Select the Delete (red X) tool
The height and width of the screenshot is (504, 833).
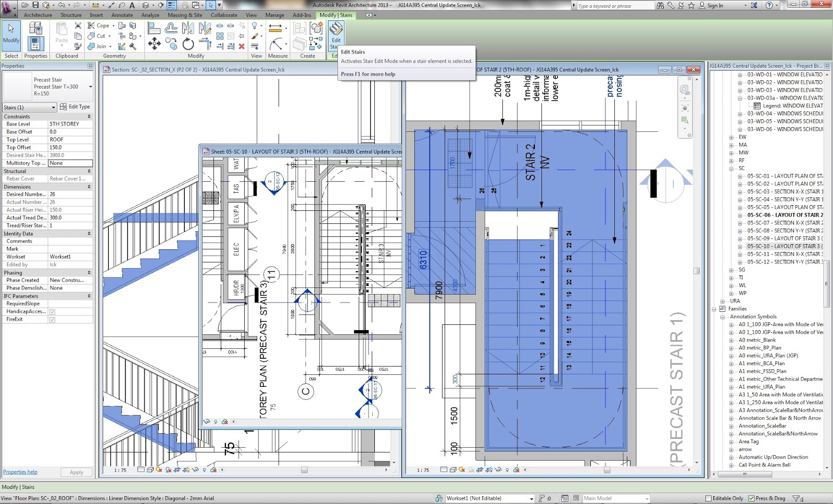click(x=242, y=47)
